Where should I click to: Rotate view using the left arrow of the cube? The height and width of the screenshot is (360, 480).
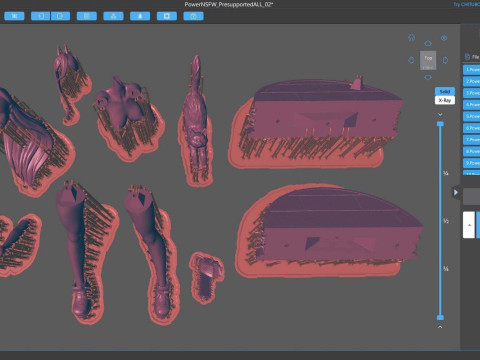(411, 60)
